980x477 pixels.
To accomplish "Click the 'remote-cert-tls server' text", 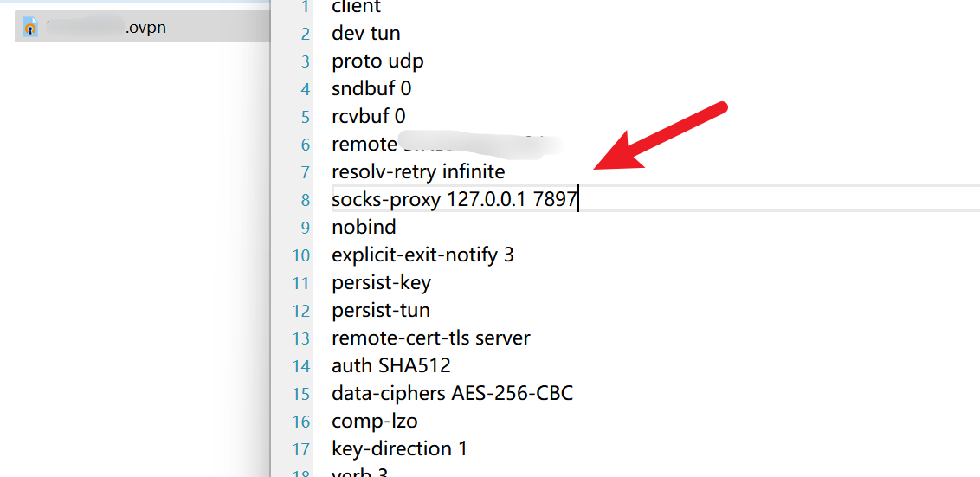I will pos(430,338).
